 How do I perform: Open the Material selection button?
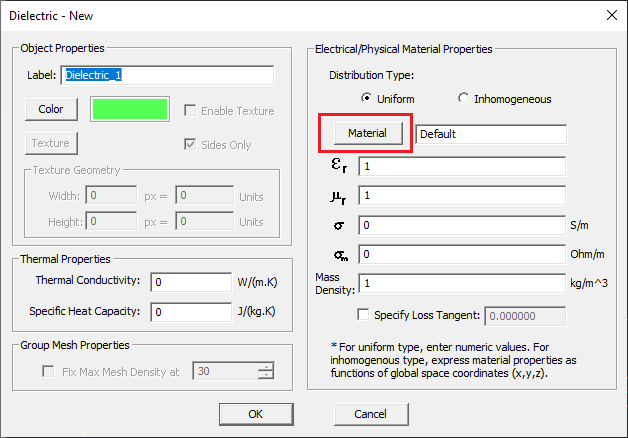(x=366, y=133)
